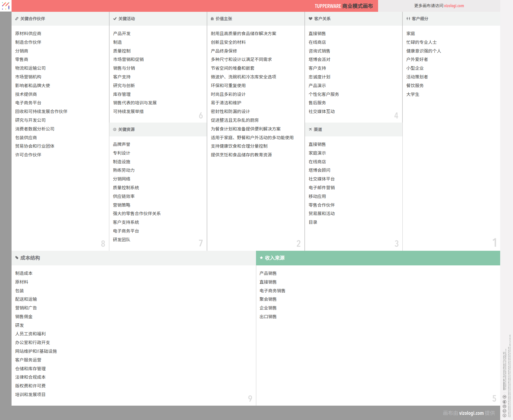Screen dimensions: 513x420
Task: Click the airplane icon beside 渠道
Action: 310,129
